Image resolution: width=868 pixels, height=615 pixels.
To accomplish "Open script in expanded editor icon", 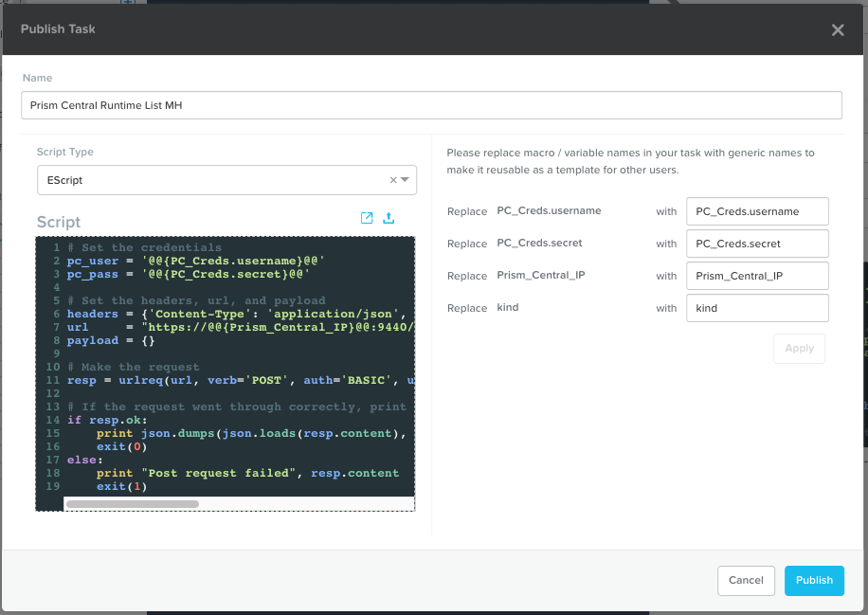I will 367,218.
